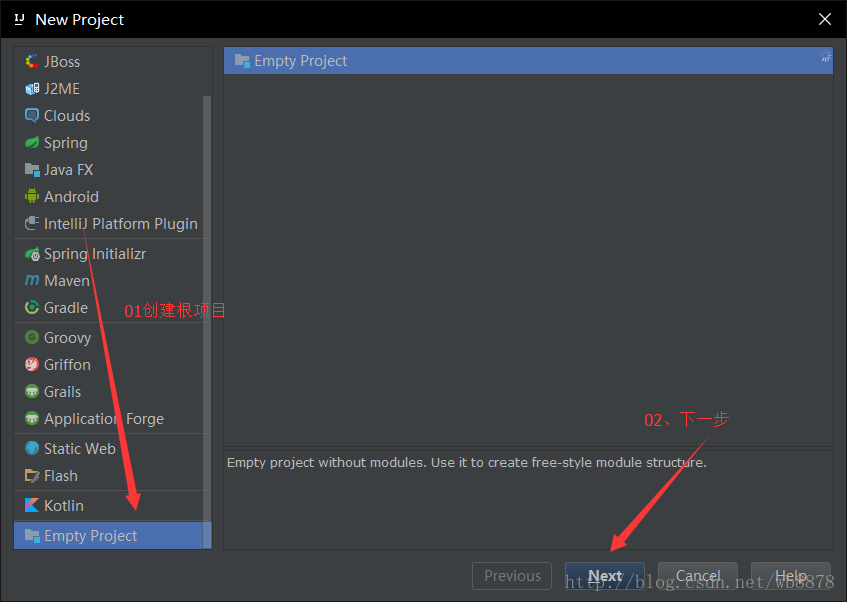Image resolution: width=847 pixels, height=602 pixels.
Task: Pick Grails from the list
Action: pos(109,391)
